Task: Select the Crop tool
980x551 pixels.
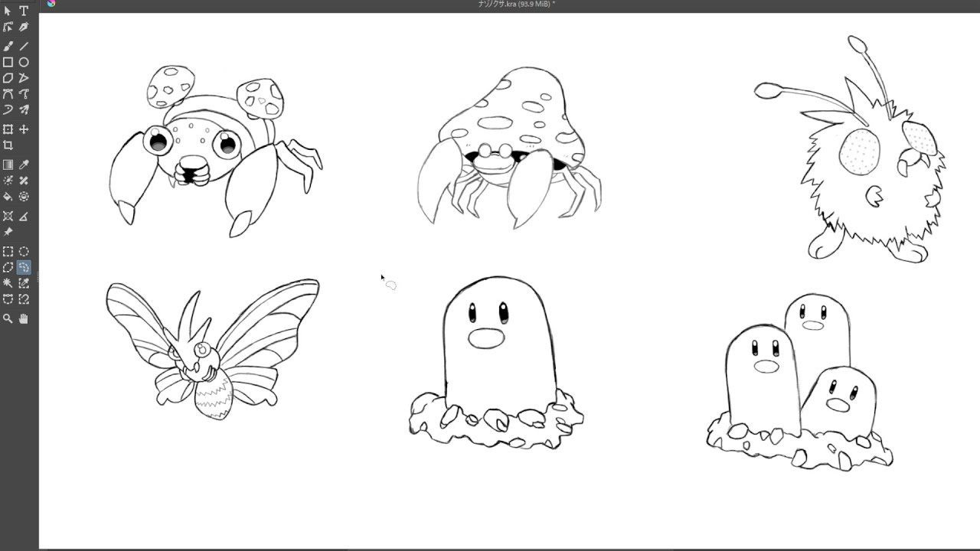Action: (x=8, y=145)
